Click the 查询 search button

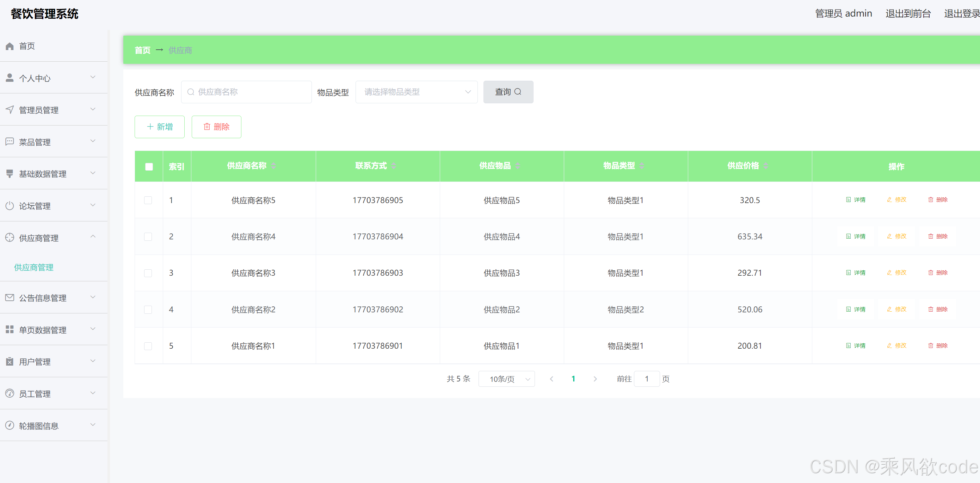[508, 92]
